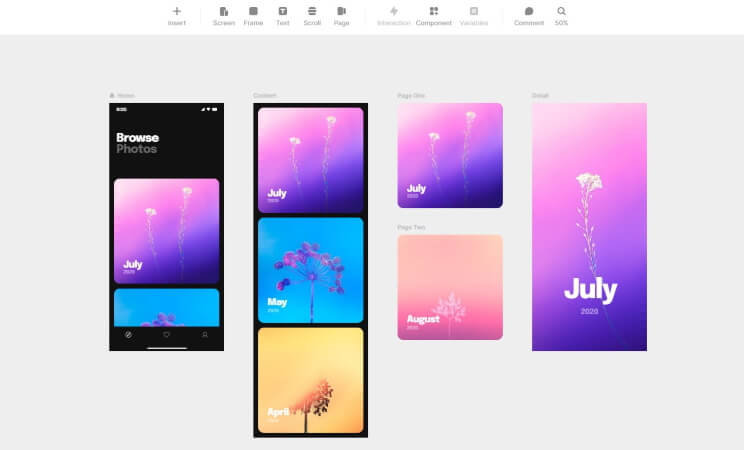
Task: Select the Screen tool in the toolbar
Action: point(224,16)
